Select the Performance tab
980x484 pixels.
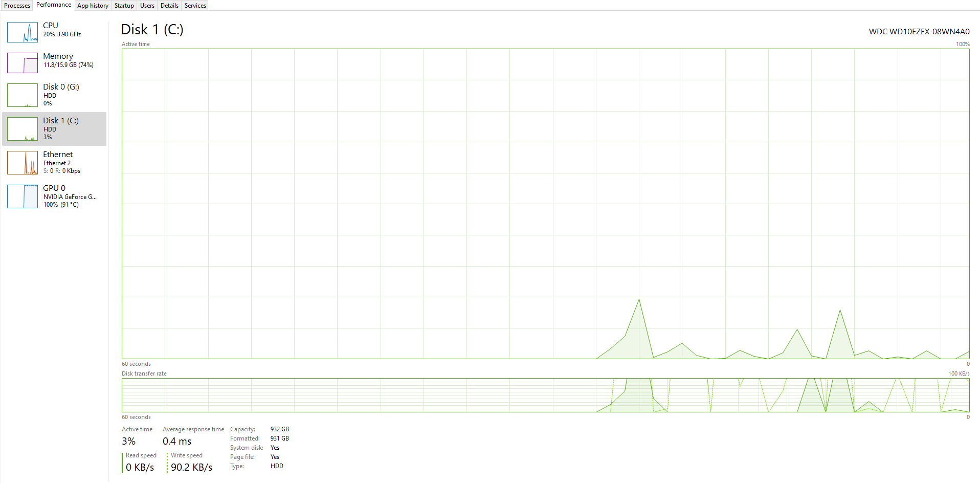pos(54,5)
